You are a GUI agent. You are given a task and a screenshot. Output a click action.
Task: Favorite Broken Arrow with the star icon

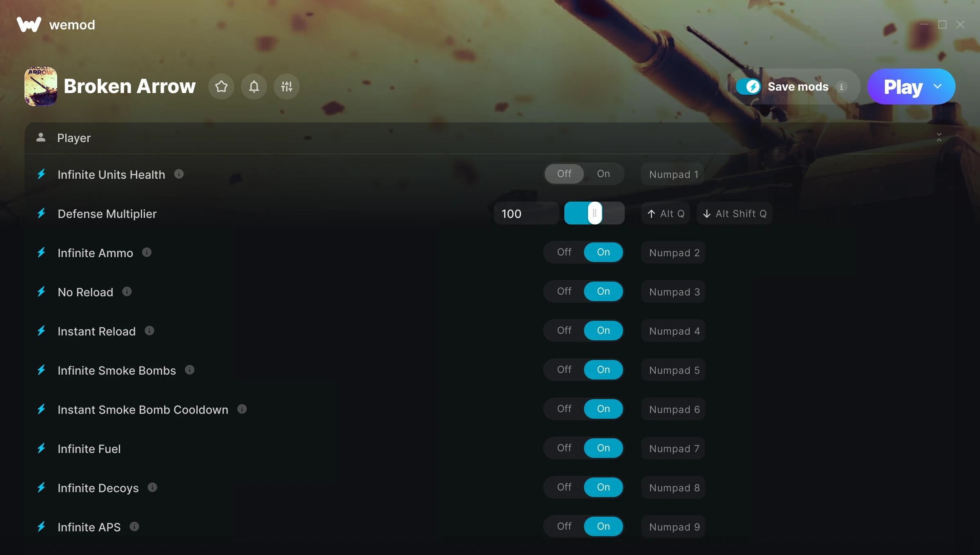[x=221, y=87]
